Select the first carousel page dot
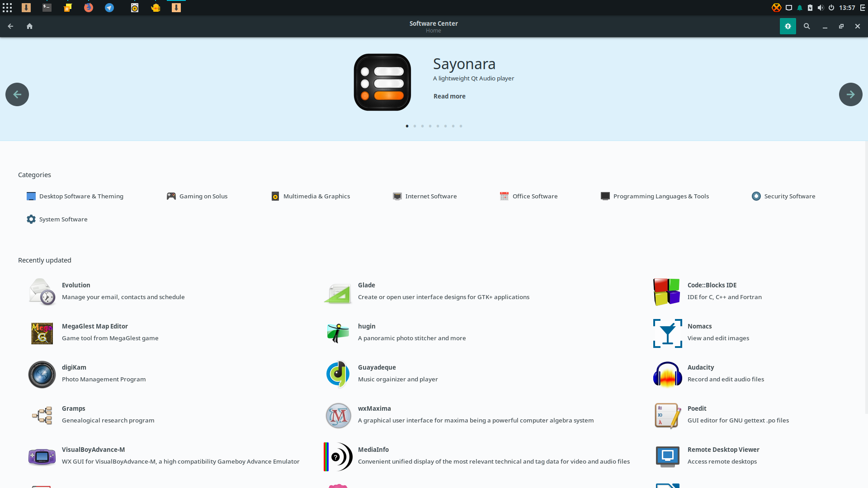Screen dimensions: 868x488 tap(407, 126)
